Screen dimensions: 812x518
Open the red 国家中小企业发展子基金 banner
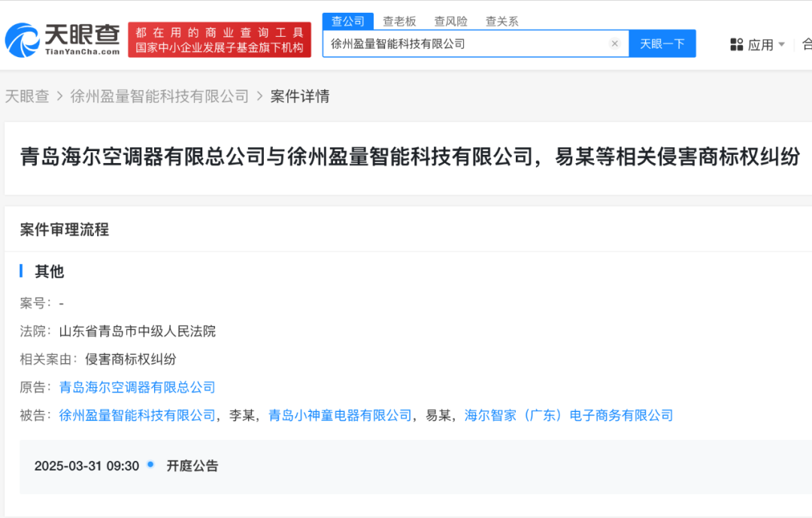pyautogui.click(x=220, y=40)
